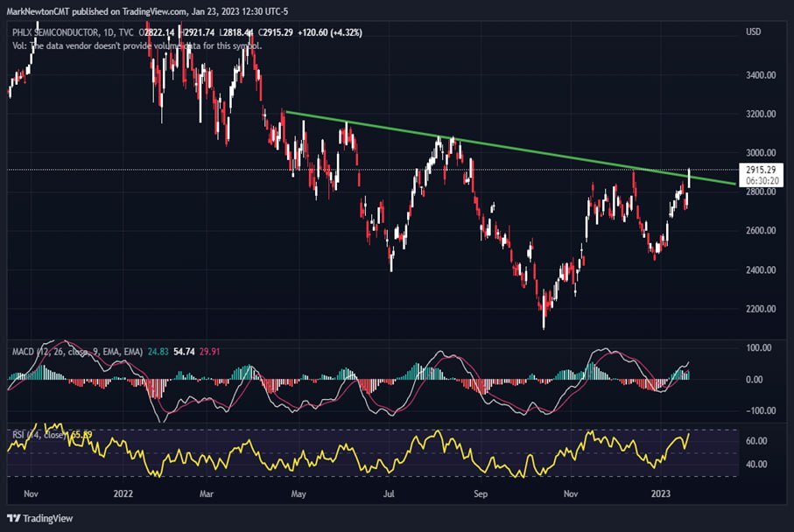Click the Jul time axis label
Image resolution: width=794 pixels, height=532 pixels.
point(389,493)
